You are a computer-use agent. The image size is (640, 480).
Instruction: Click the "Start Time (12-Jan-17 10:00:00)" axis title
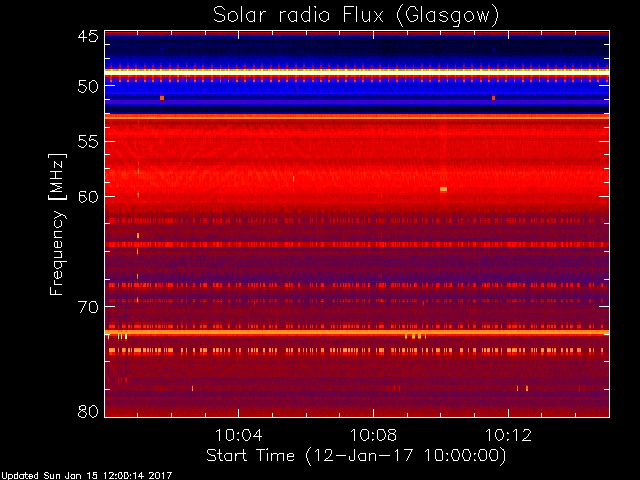coord(356,456)
